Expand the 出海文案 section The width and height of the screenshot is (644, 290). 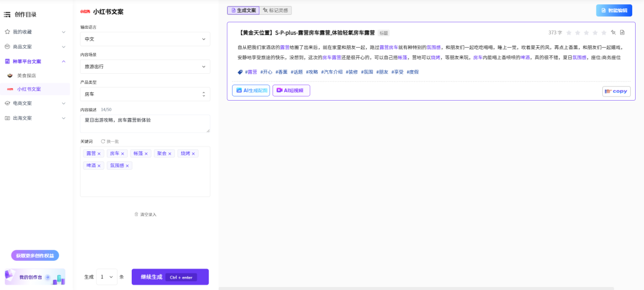click(x=64, y=118)
